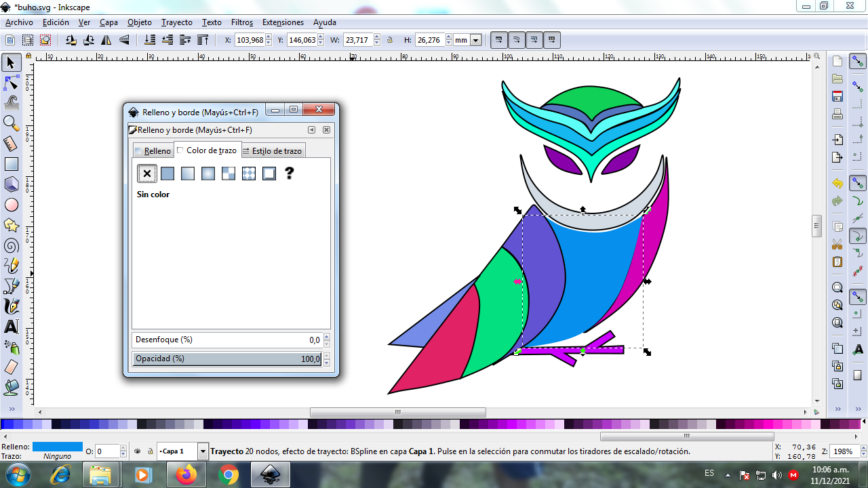Image resolution: width=868 pixels, height=488 pixels.
Task: Open the Extensiones menu
Action: [x=283, y=22]
